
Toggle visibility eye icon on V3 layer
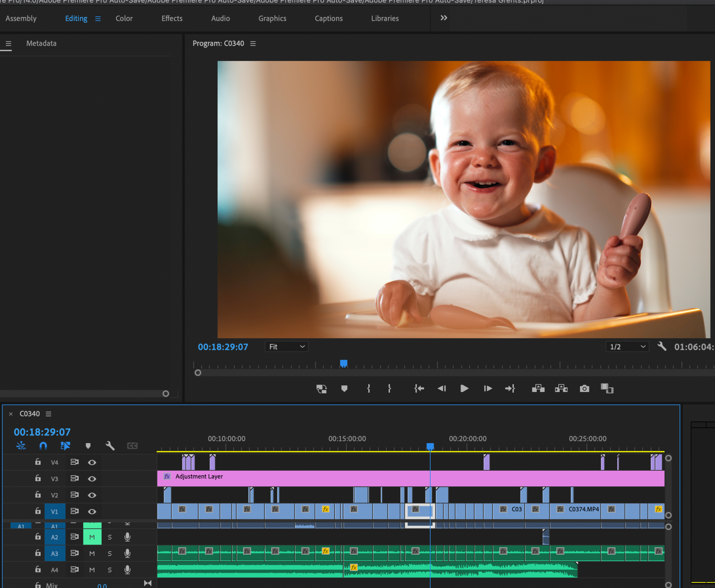pyautogui.click(x=92, y=478)
